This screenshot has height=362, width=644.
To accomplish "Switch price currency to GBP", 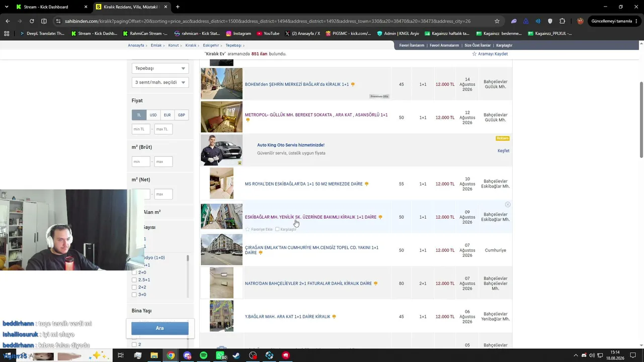I will [181, 115].
